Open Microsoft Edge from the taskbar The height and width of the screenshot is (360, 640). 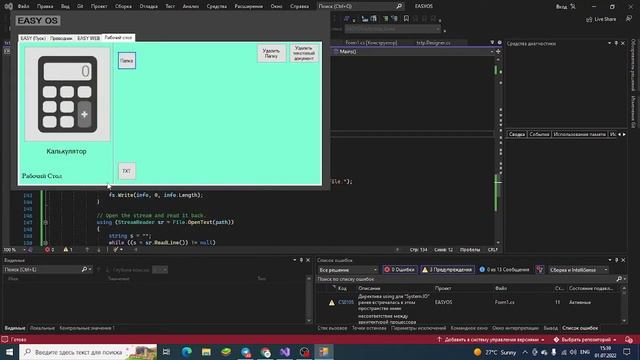[x=187, y=352]
